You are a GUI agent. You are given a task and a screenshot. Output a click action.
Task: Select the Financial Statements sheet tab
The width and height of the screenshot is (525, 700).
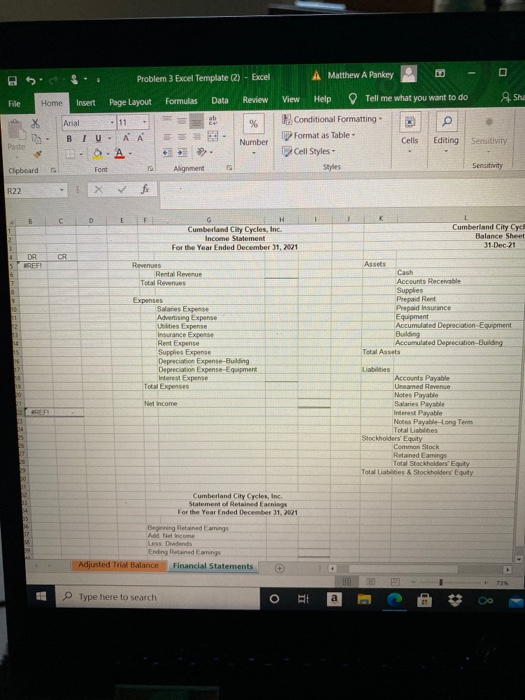click(x=213, y=566)
